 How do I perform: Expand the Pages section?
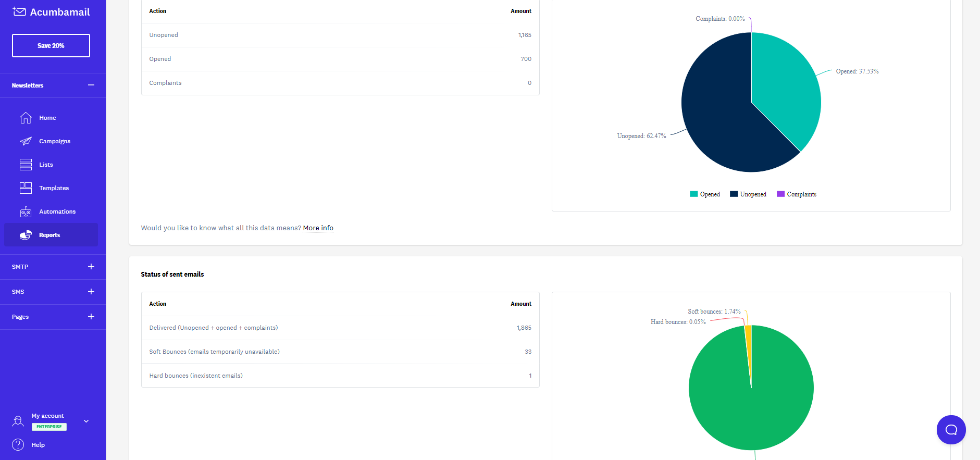tap(91, 317)
